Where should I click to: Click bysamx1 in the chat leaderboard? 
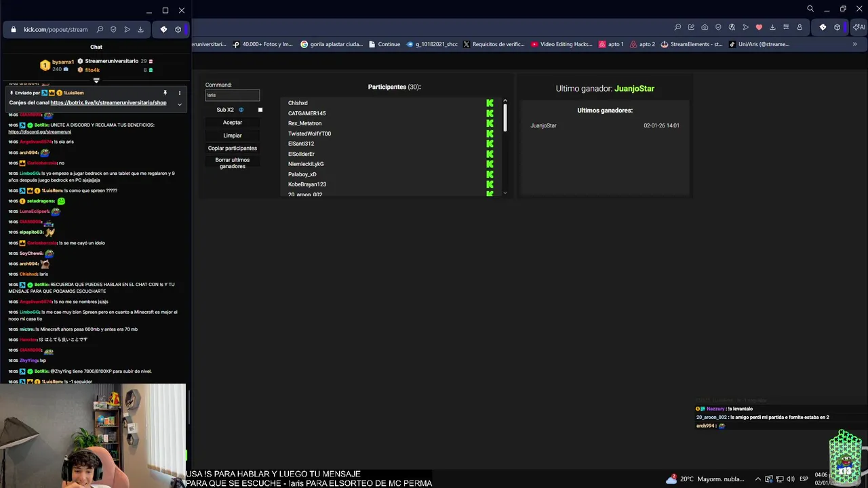63,62
